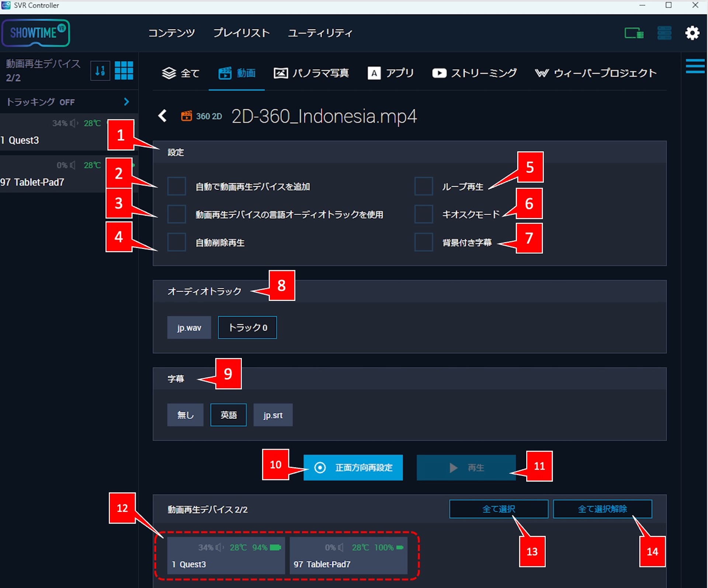Switch to パノラマ写真 tab

[311, 73]
